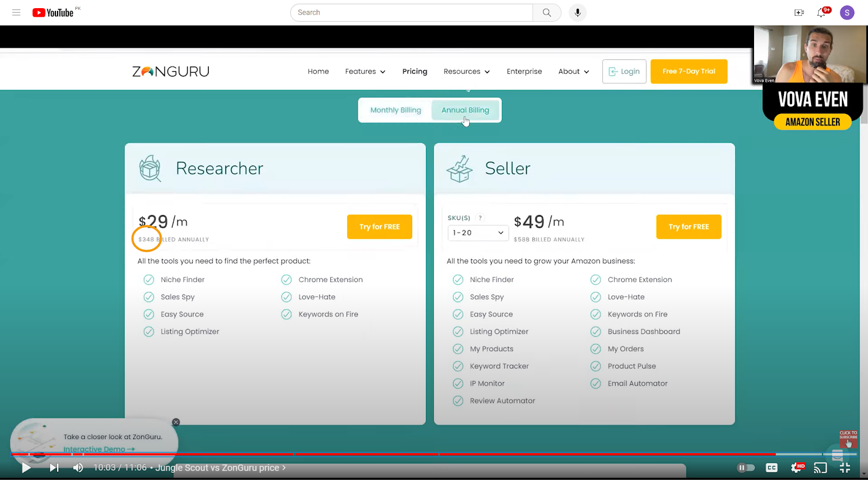The height and width of the screenshot is (488, 868).
Task: Open the player settings gear
Action: [797, 468]
